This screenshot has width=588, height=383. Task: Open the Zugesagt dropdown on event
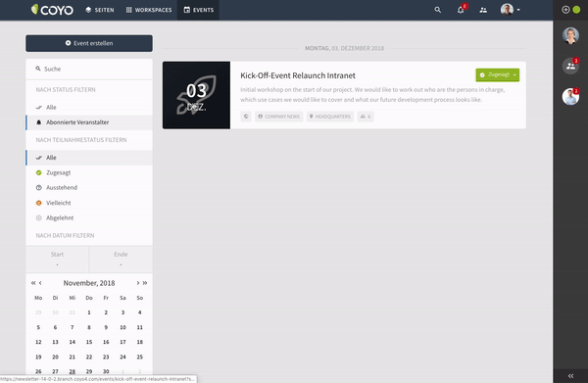[498, 75]
